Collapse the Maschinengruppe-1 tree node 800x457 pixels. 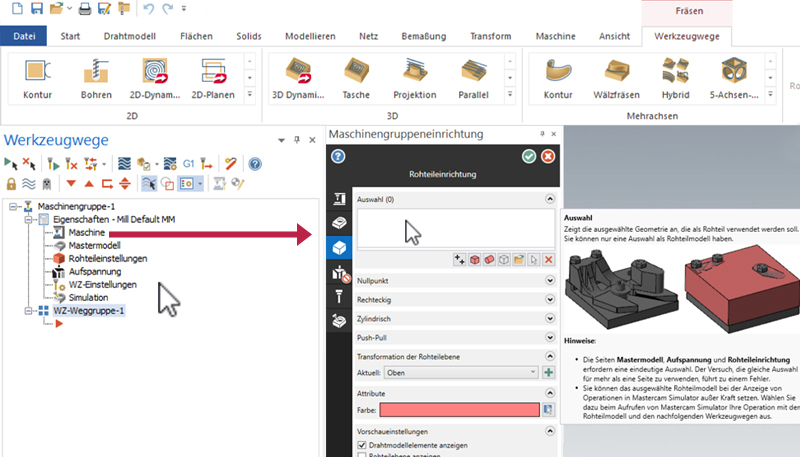coord(12,206)
